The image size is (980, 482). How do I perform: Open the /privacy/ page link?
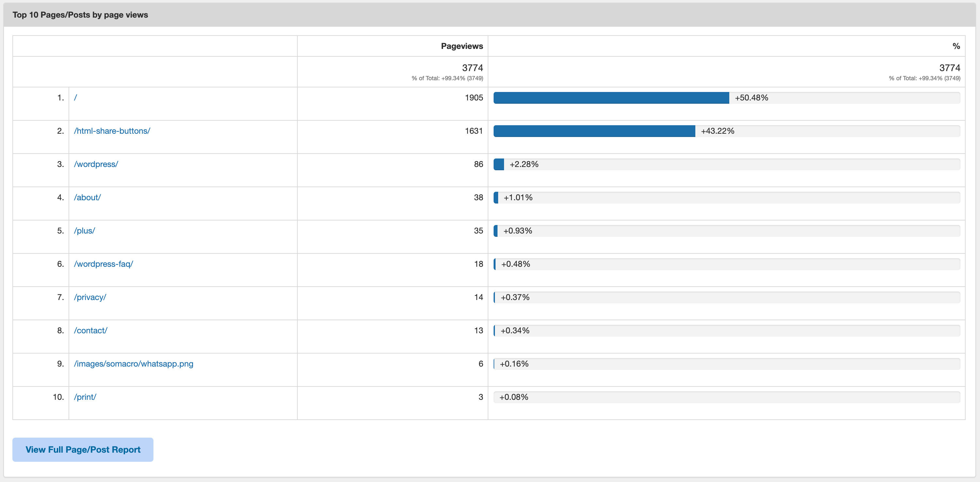tap(90, 297)
